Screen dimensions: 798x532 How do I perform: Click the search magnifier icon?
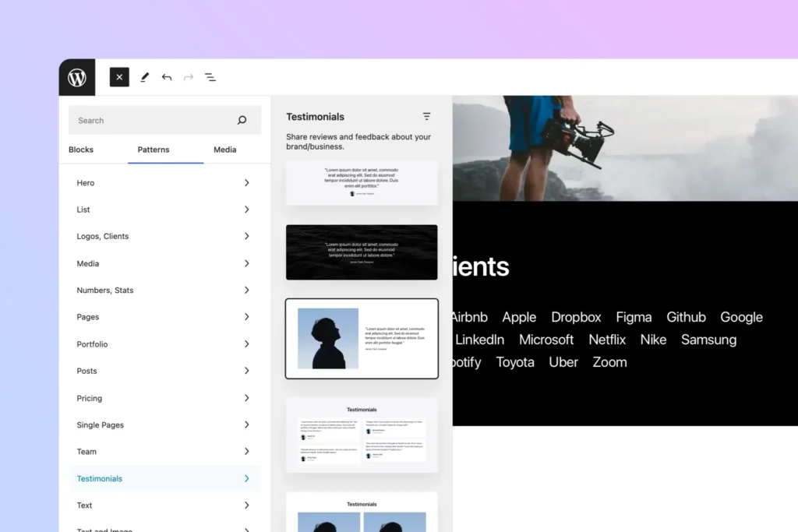click(242, 121)
